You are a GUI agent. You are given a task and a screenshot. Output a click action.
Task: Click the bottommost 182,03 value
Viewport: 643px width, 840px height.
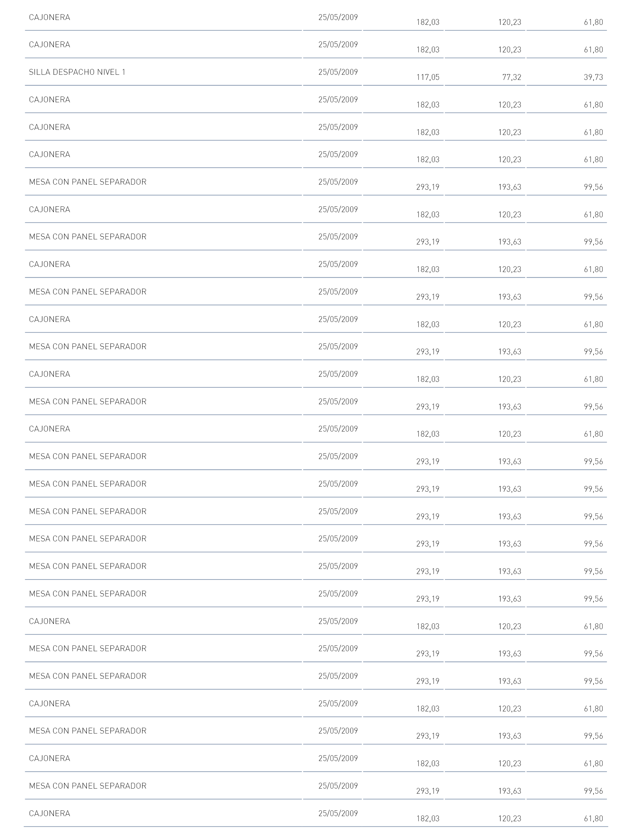pyautogui.click(x=428, y=819)
